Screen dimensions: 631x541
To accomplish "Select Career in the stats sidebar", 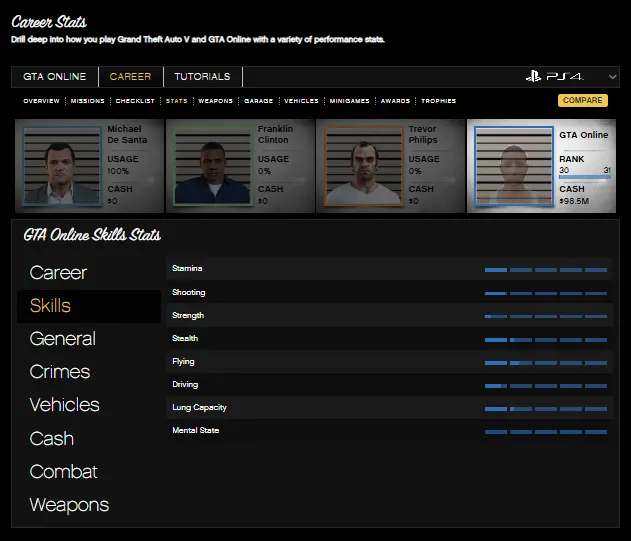I will 58,273.
